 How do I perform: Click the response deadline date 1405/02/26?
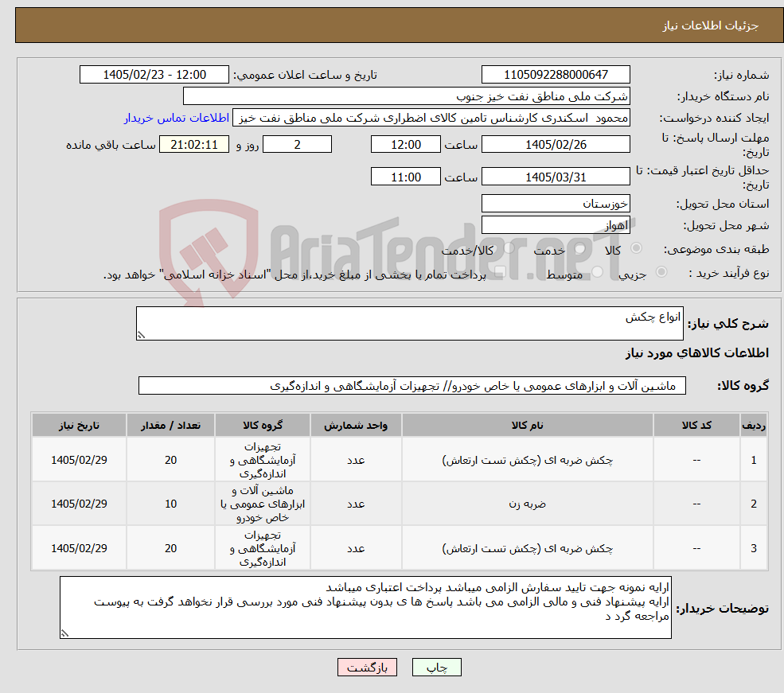tap(556, 144)
